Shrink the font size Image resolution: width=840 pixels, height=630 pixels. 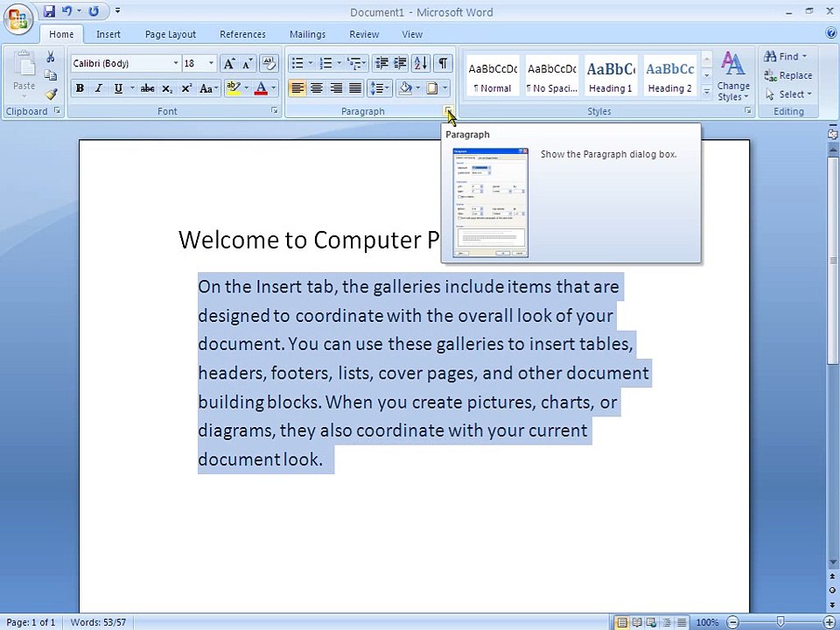(247, 64)
